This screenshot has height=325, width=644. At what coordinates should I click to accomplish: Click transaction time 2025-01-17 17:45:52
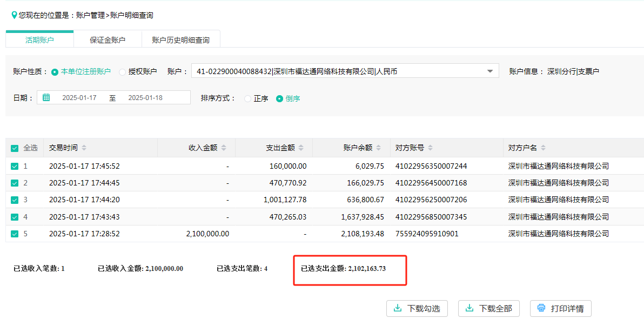84,167
